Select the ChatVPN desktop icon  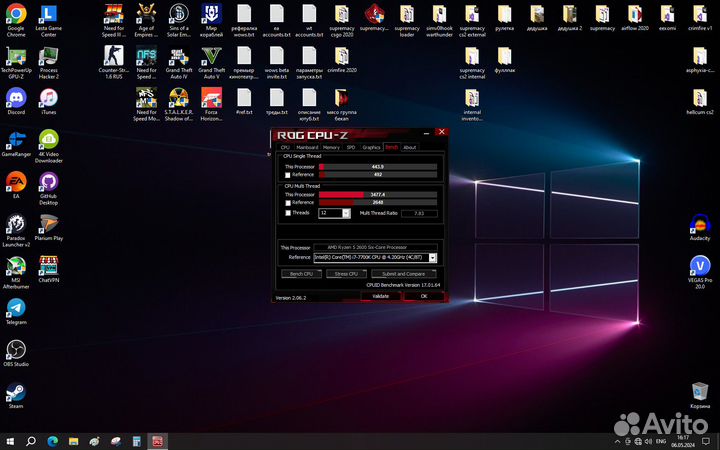(x=49, y=270)
